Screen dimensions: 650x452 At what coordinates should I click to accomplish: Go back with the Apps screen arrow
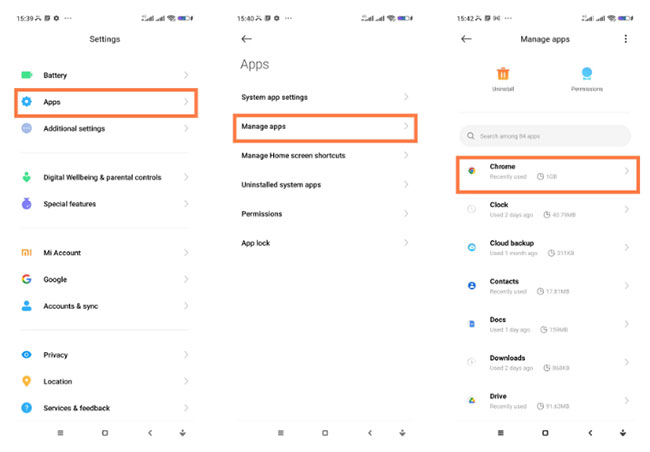[247, 39]
